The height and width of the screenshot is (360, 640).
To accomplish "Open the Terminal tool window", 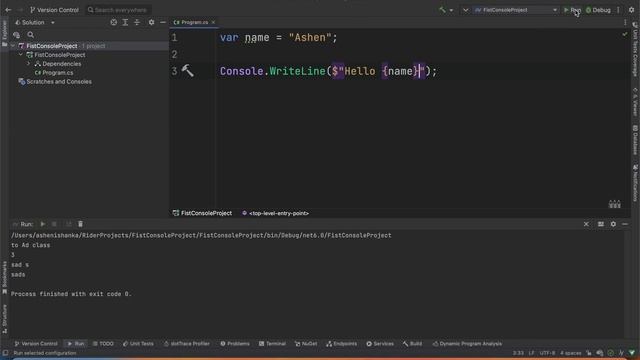I will coord(272,344).
